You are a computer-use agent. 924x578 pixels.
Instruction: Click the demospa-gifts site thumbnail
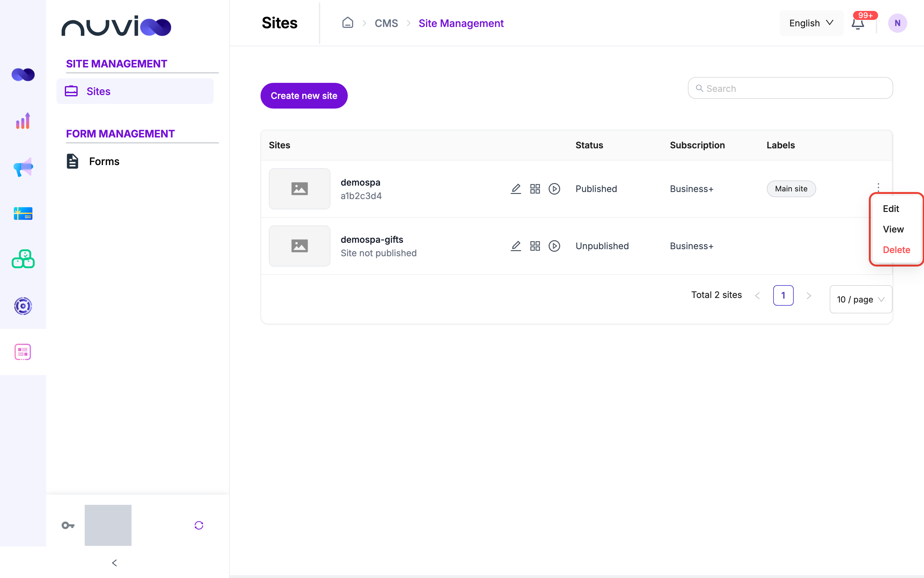(x=299, y=246)
